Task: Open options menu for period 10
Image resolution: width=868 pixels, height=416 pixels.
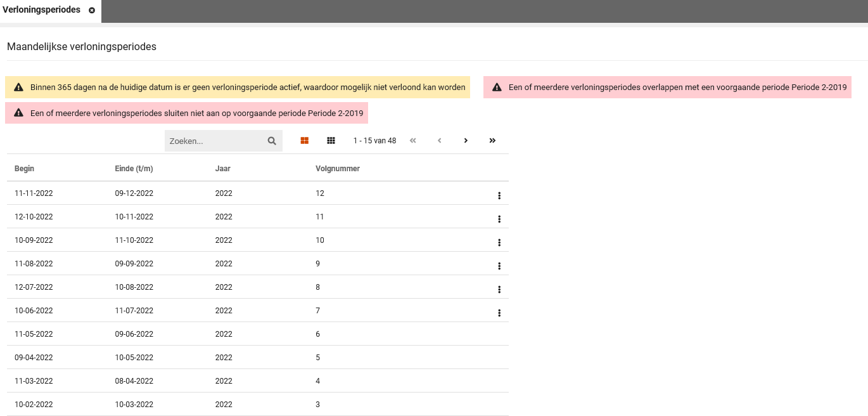Action: point(499,243)
